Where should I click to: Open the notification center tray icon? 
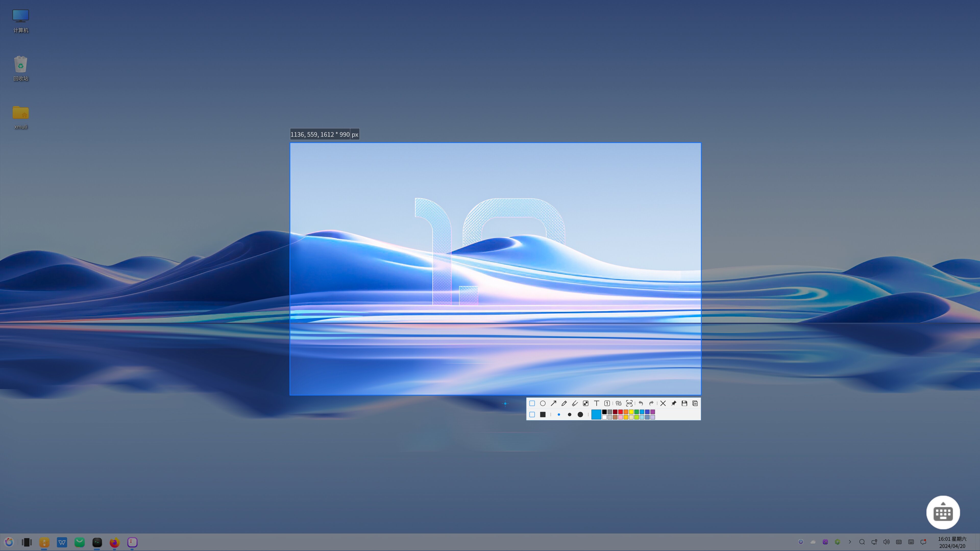pyautogui.click(x=923, y=542)
